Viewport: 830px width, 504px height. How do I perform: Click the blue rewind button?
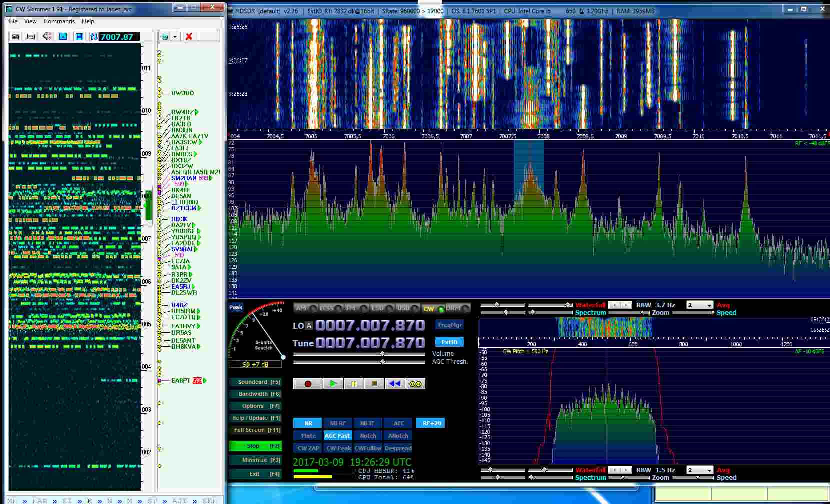[394, 384]
